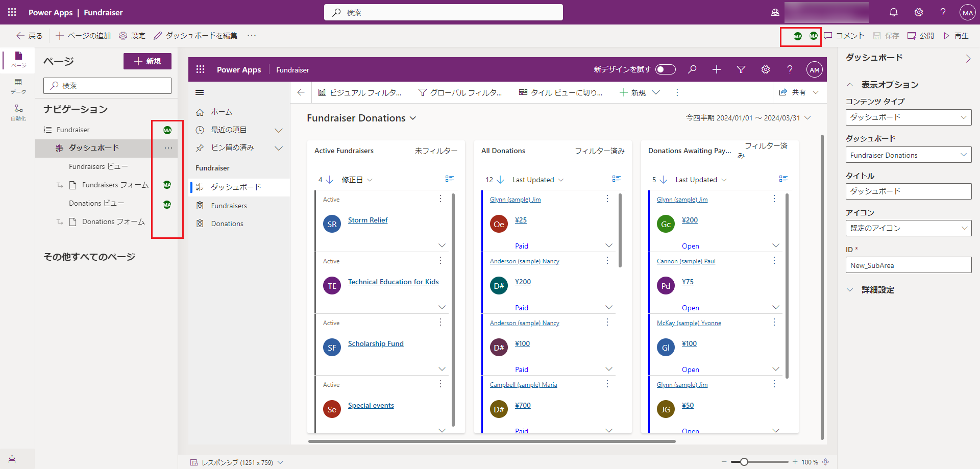Open the データ section in left rail

pos(18,86)
